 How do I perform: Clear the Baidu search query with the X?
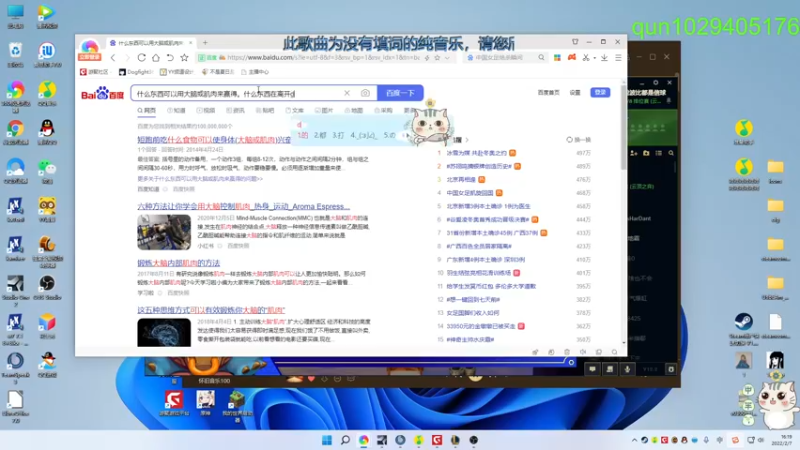coord(347,93)
